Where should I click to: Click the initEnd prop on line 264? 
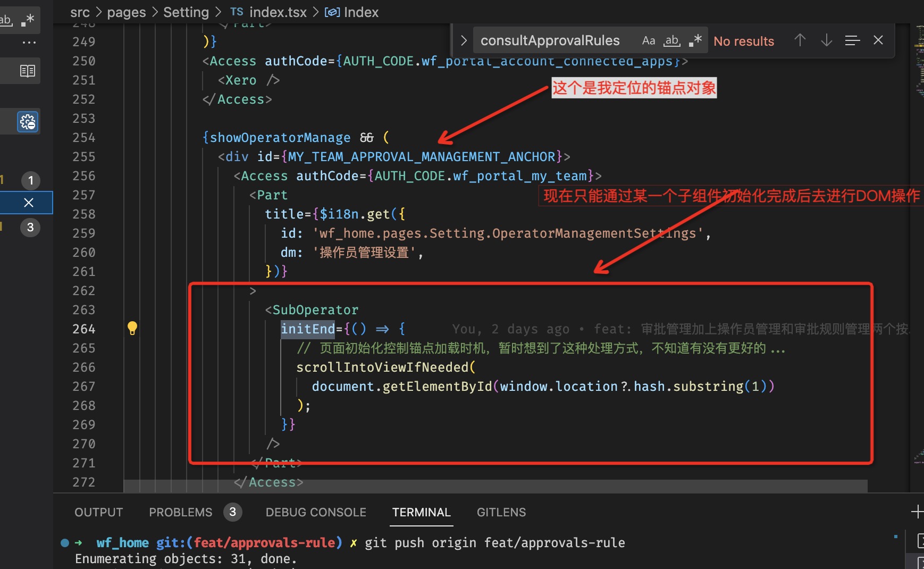click(308, 329)
